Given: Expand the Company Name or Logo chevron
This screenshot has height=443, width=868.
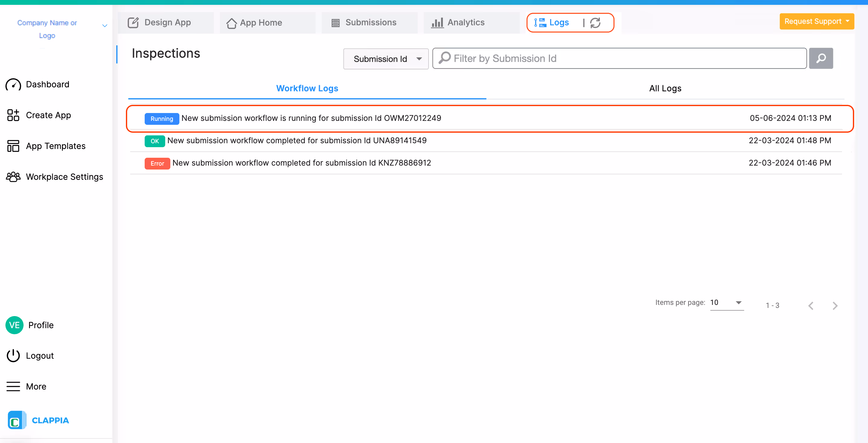Looking at the screenshot, I should pos(105,26).
